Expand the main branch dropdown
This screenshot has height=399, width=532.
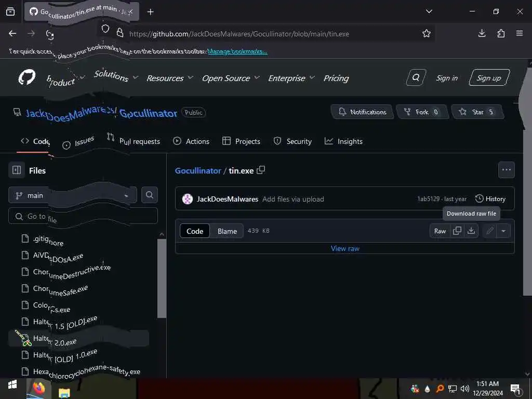coord(72,195)
